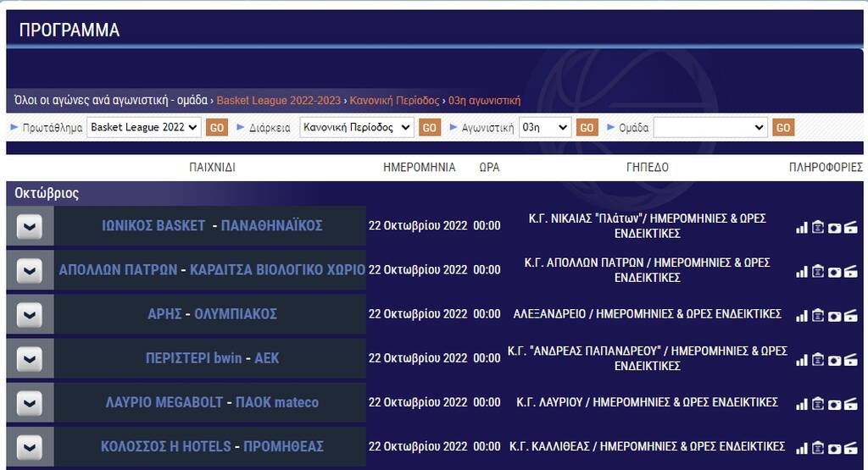The image size is (868, 470).
Task: Open camera photos icon for ΑΡΗΣ - ΟΛΥΜΠΙΑΚΟΣ
Action: click(834, 316)
